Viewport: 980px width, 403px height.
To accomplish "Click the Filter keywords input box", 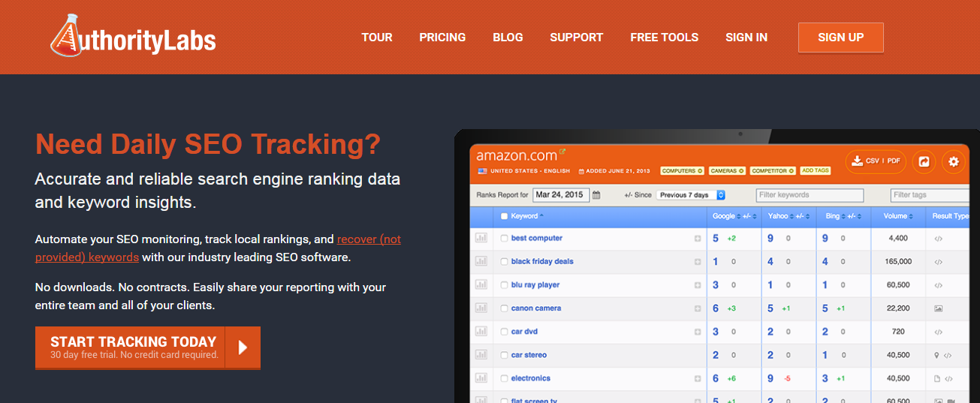I will (x=810, y=195).
